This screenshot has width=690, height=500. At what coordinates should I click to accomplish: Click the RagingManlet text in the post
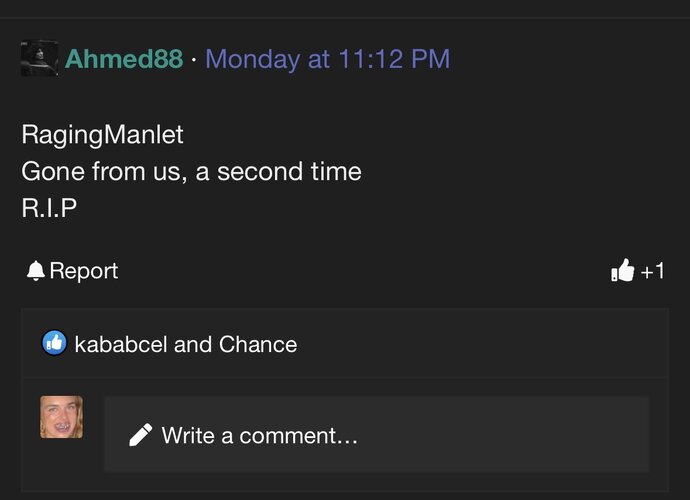[x=102, y=134]
